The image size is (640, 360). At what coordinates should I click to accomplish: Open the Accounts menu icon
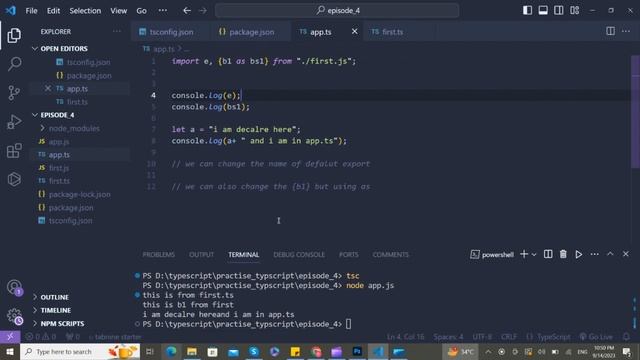(14, 287)
